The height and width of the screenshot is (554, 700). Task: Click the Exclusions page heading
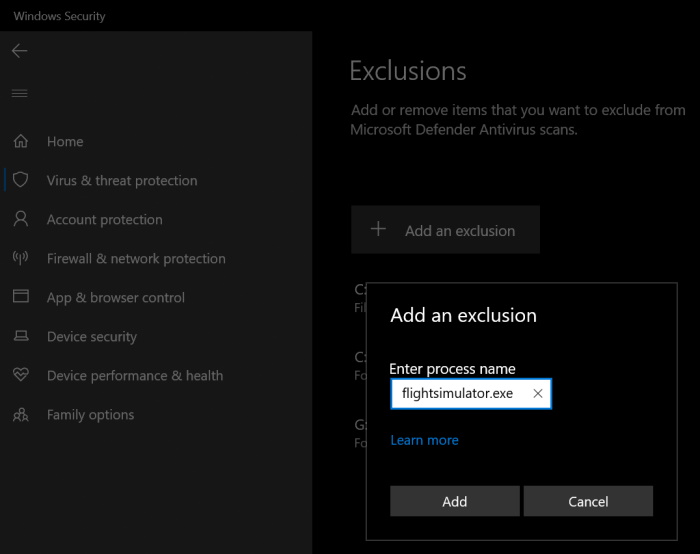click(408, 71)
